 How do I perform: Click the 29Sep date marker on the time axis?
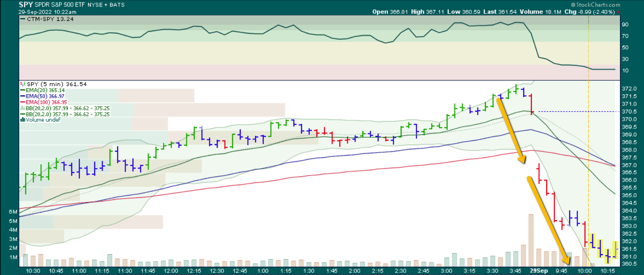pos(538,270)
